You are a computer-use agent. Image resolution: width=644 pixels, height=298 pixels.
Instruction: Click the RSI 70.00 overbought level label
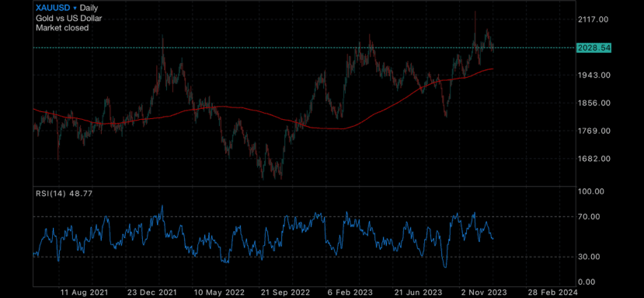click(592, 216)
